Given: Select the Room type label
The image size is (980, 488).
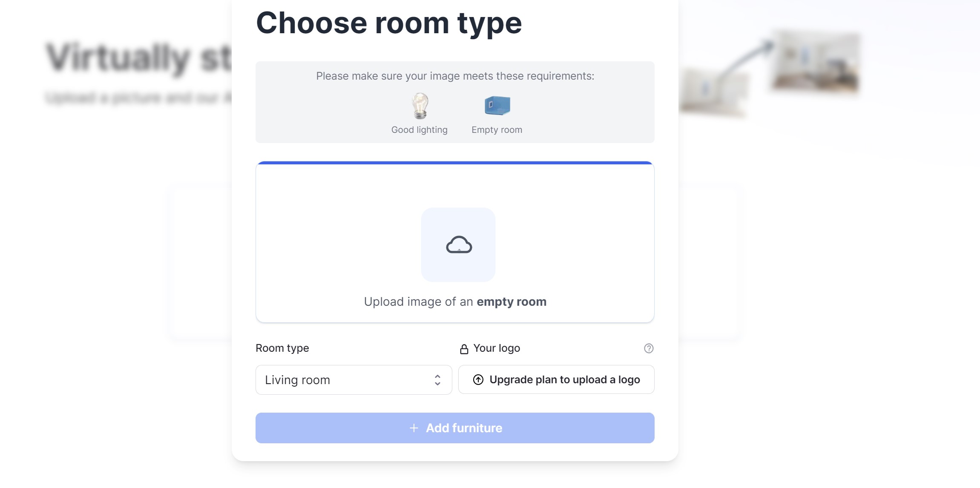Looking at the screenshot, I should click(282, 348).
